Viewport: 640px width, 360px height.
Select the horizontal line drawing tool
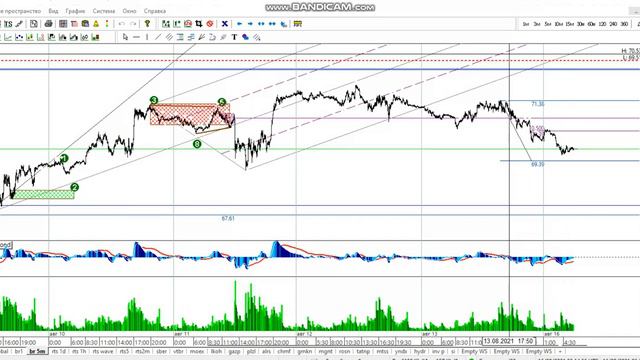pyautogui.click(x=136, y=37)
